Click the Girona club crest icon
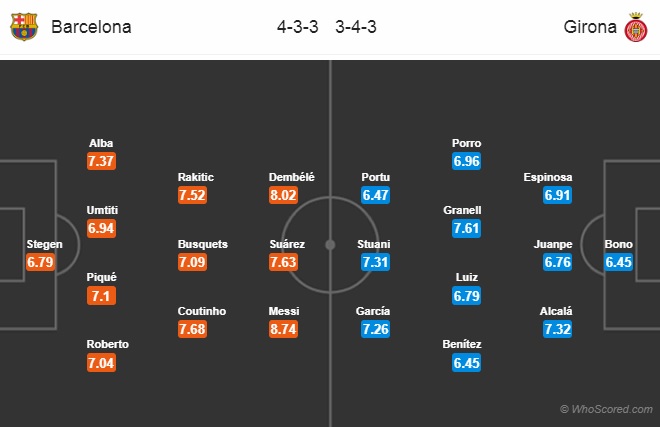Image resolution: width=660 pixels, height=427 pixels. [636, 27]
